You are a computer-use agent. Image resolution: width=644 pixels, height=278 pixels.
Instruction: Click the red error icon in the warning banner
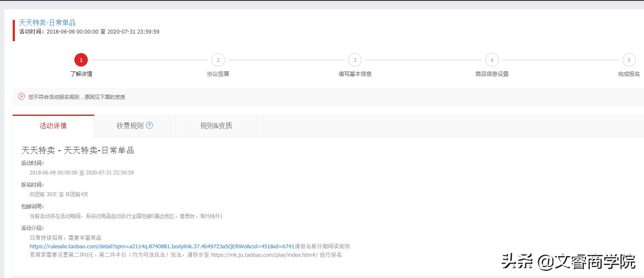pos(21,97)
